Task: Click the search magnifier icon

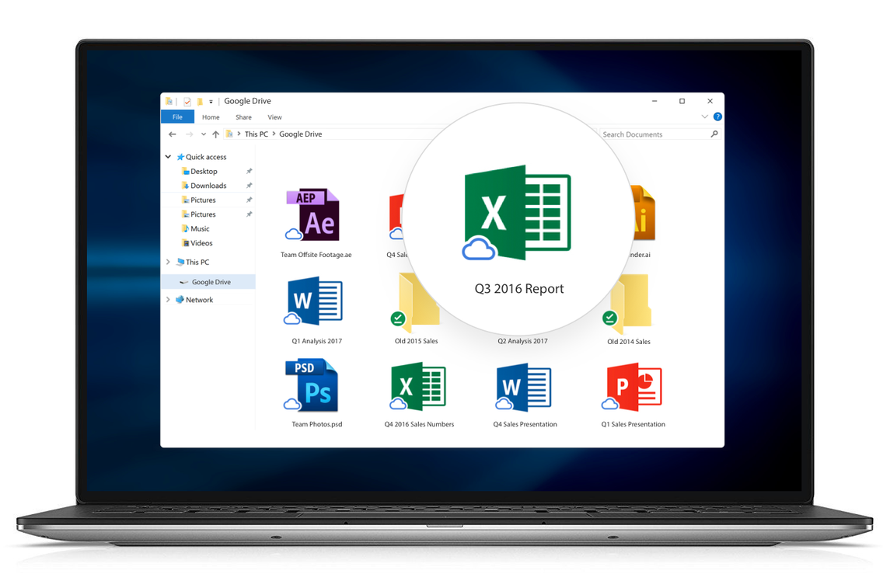Action: pyautogui.click(x=714, y=134)
